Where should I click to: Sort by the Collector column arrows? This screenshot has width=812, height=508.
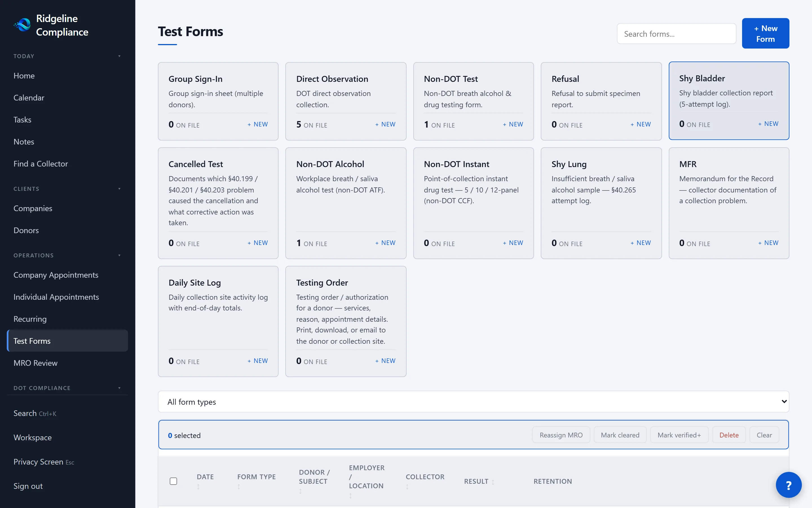pyautogui.click(x=407, y=487)
